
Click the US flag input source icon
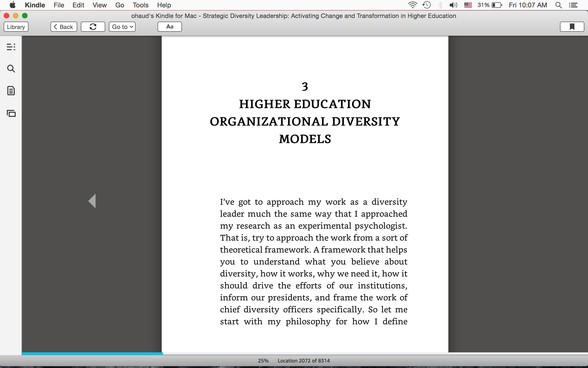point(468,5)
